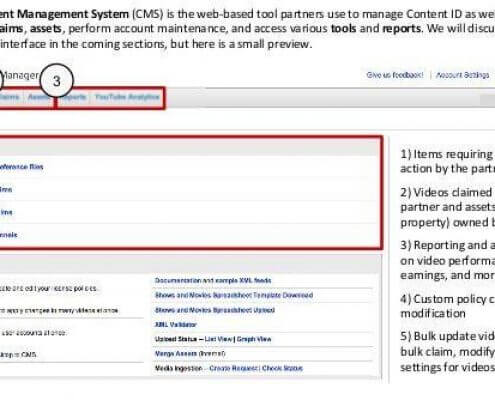Viewport: 495px width, 400px height.
Task: Open the Give us feedback link
Action: click(x=395, y=75)
